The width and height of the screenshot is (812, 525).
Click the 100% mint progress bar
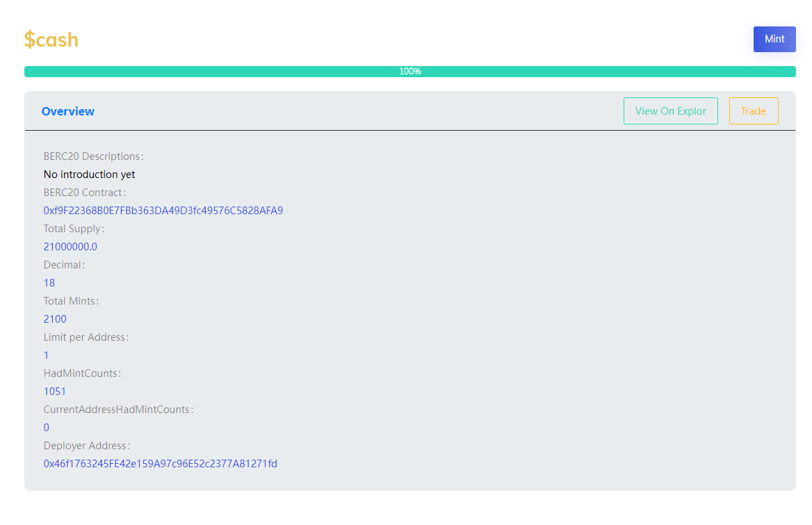(x=409, y=72)
